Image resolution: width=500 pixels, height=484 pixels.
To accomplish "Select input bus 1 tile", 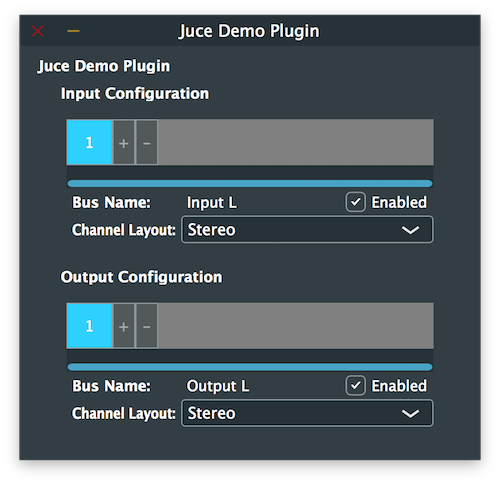I will (89, 142).
